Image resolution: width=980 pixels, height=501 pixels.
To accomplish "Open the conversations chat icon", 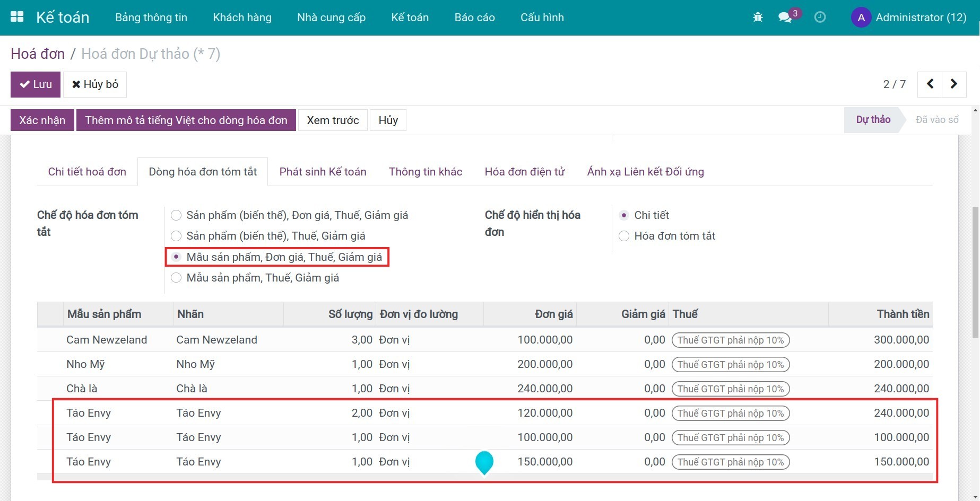I will point(785,17).
